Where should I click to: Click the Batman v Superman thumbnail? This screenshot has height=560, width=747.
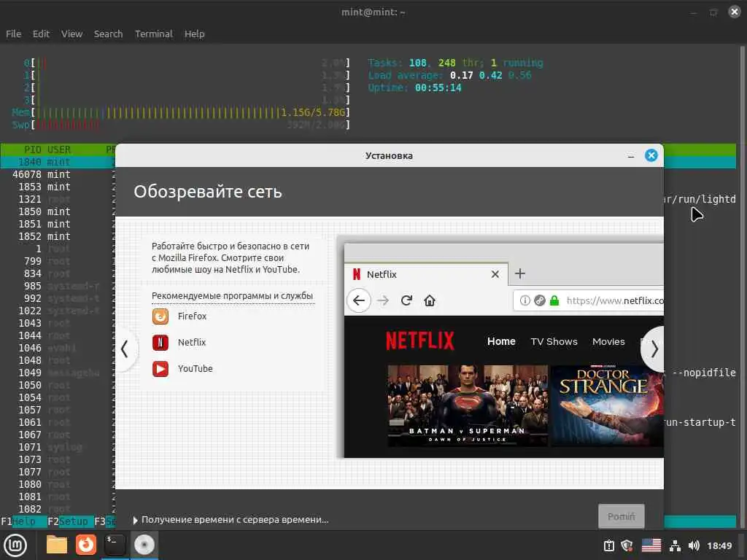pyautogui.click(x=468, y=405)
